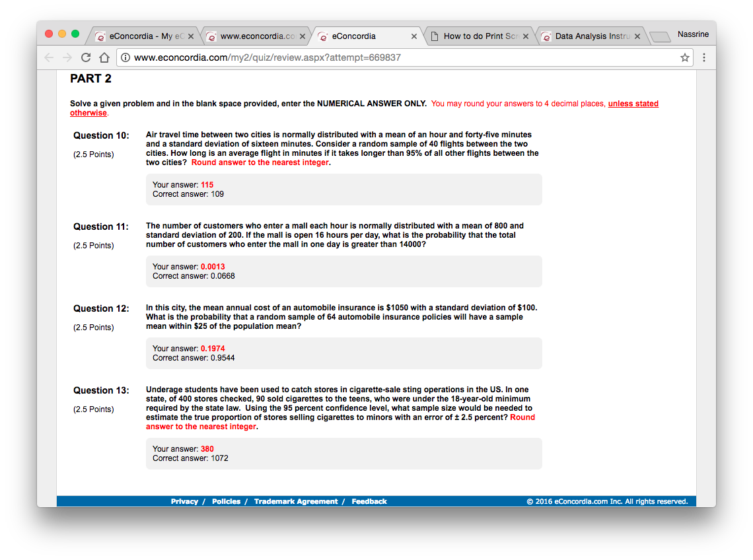Switch to the www.econcordia.com tab
The image size is (753, 560).
coord(254,36)
